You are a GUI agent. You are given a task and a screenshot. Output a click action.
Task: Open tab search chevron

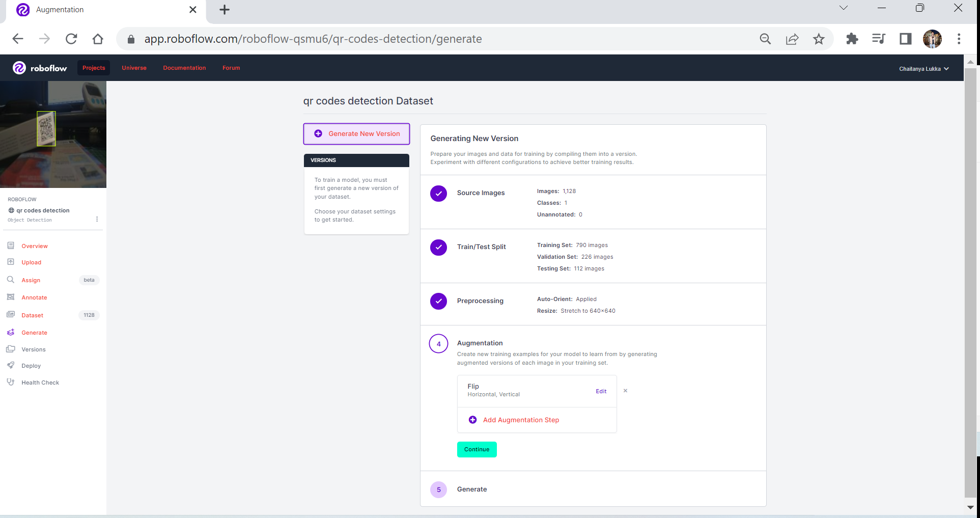(x=844, y=8)
